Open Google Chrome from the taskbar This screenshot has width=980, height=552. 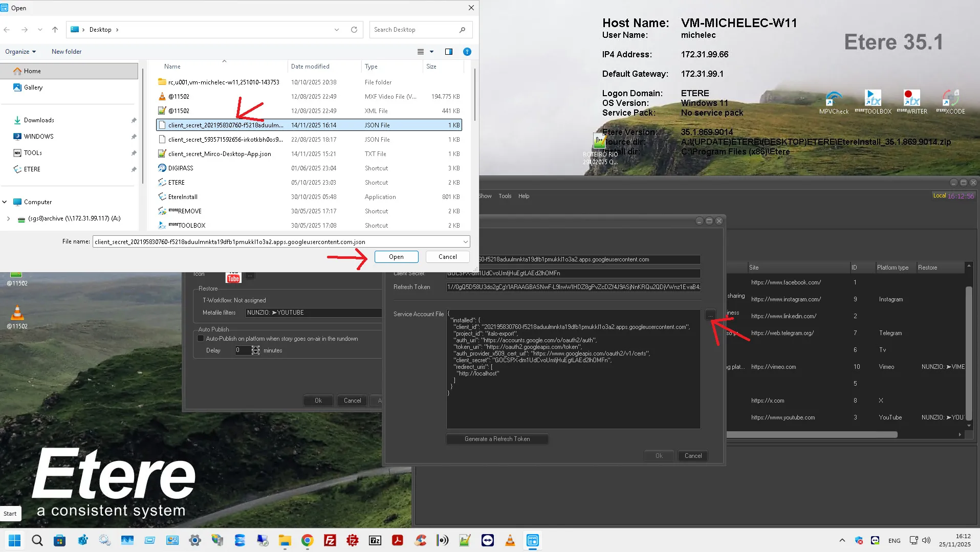(307, 540)
